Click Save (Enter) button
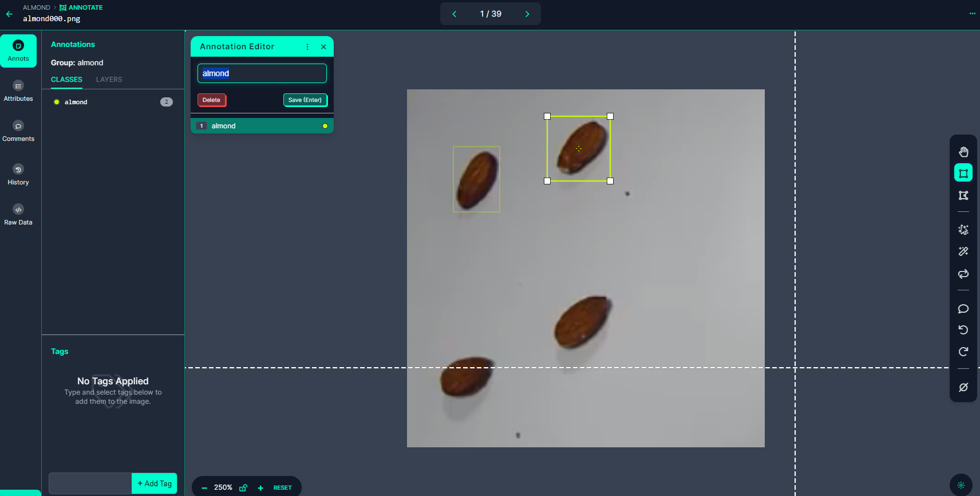The height and width of the screenshot is (496, 980). point(305,100)
